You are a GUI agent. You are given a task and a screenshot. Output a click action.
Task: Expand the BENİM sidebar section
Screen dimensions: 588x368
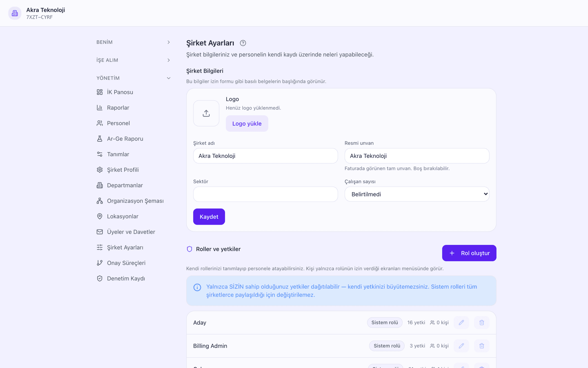(134, 42)
